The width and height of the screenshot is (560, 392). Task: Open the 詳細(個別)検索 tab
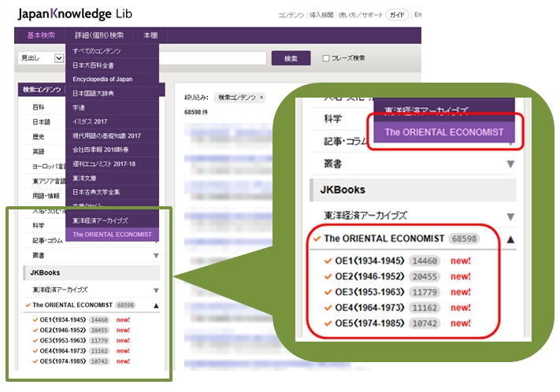pos(99,35)
